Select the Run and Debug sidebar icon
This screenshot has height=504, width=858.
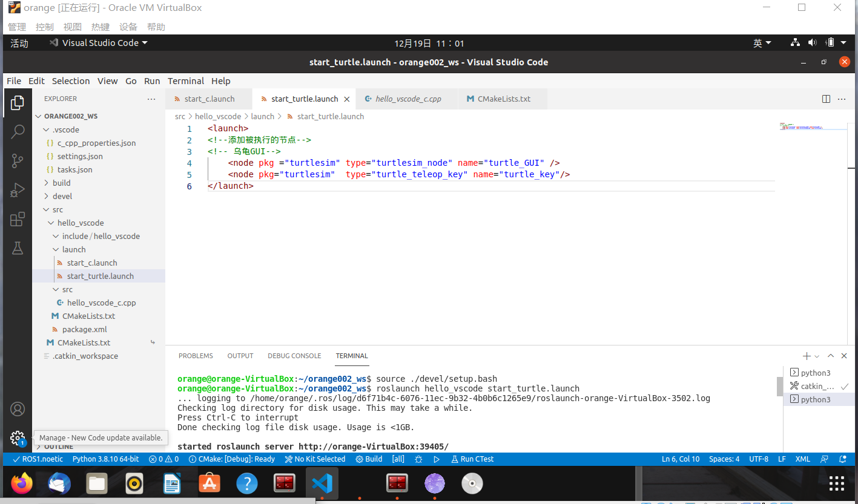(x=18, y=189)
